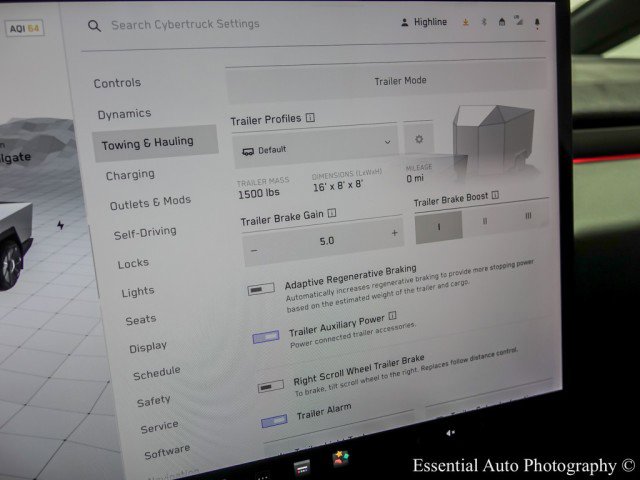Open the calendar app icon in dock
Image resolution: width=640 pixels, height=480 pixels.
(x=302, y=467)
